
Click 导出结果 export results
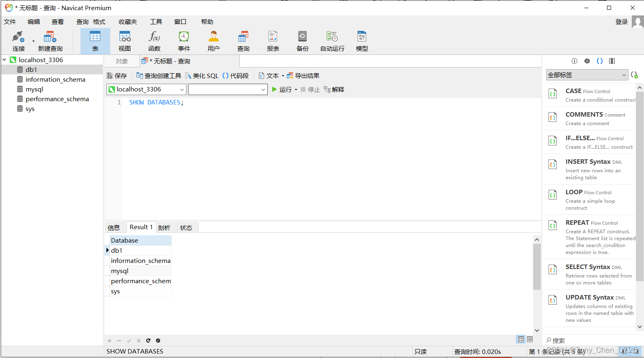[303, 76]
